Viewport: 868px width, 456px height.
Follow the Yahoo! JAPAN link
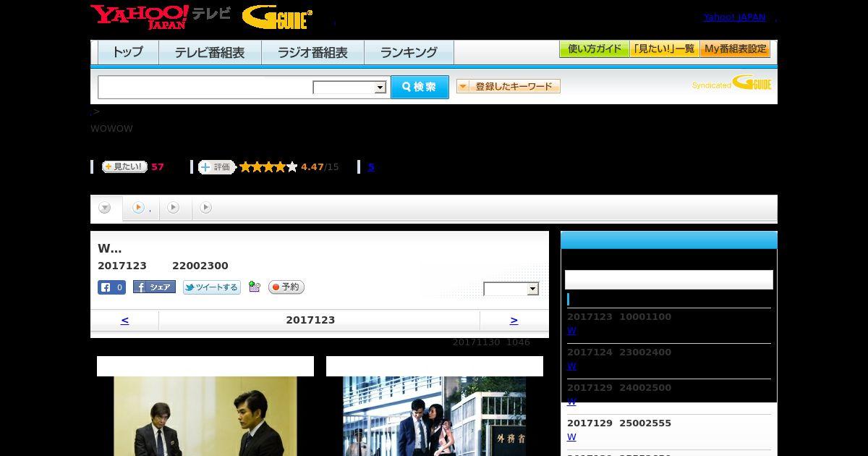(734, 17)
